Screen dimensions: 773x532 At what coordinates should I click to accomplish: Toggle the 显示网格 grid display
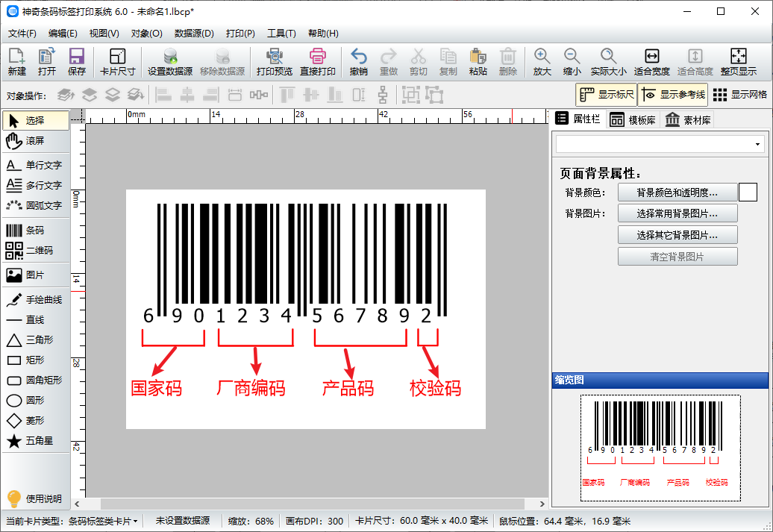(740, 95)
